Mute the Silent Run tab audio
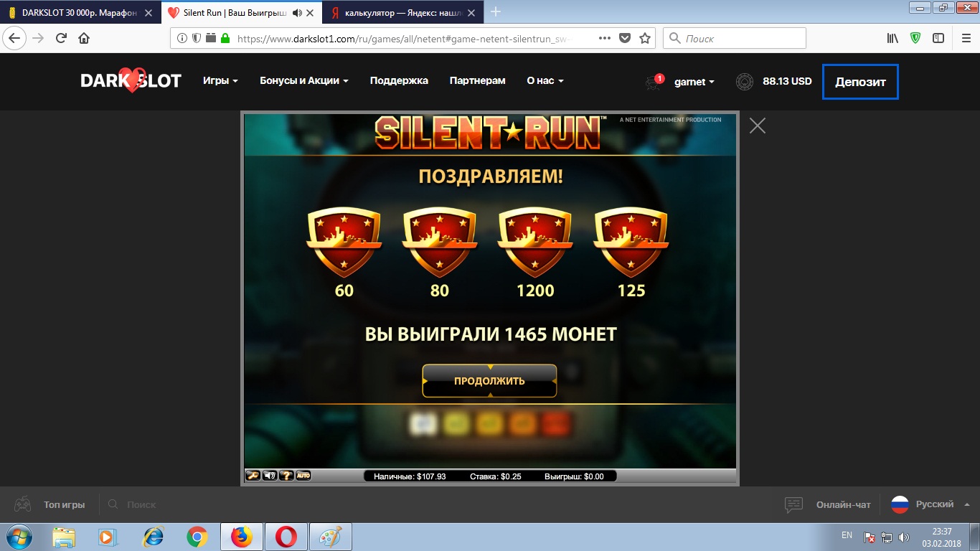 (297, 13)
